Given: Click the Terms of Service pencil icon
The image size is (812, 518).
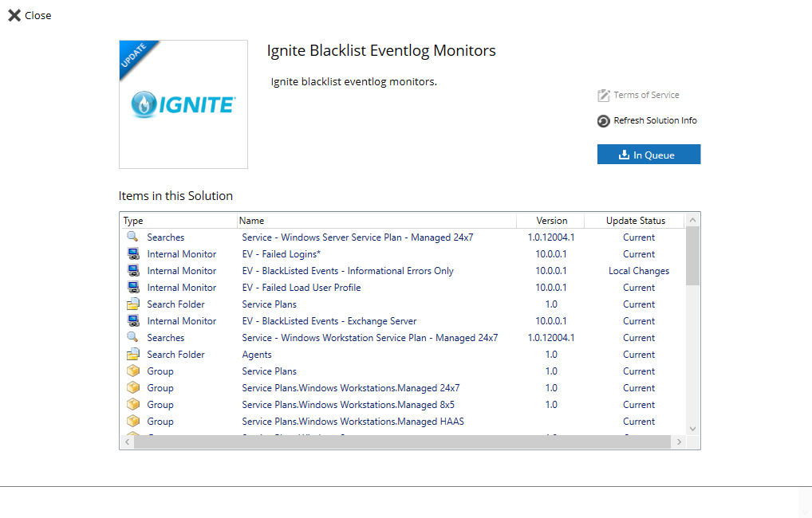Looking at the screenshot, I should (604, 96).
